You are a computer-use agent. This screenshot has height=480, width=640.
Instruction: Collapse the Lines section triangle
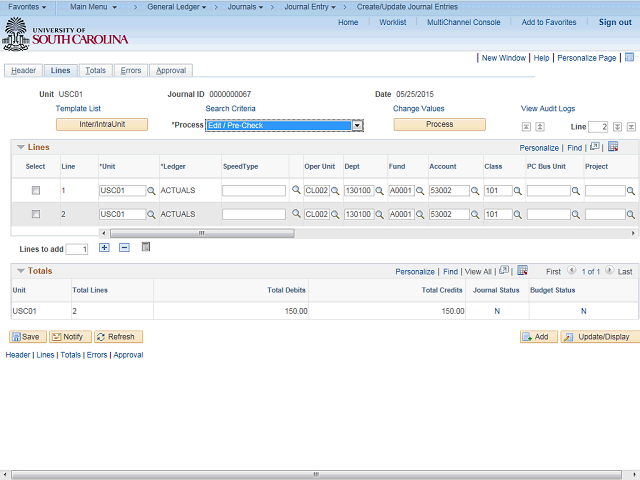tap(20, 147)
